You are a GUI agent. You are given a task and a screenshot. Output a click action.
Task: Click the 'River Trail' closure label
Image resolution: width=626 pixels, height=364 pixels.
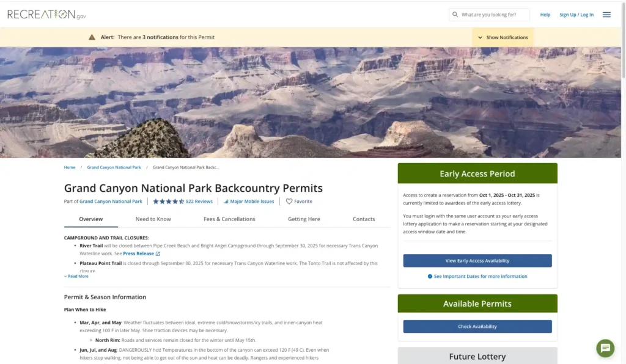pyautogui.click(x=91, y=246)
